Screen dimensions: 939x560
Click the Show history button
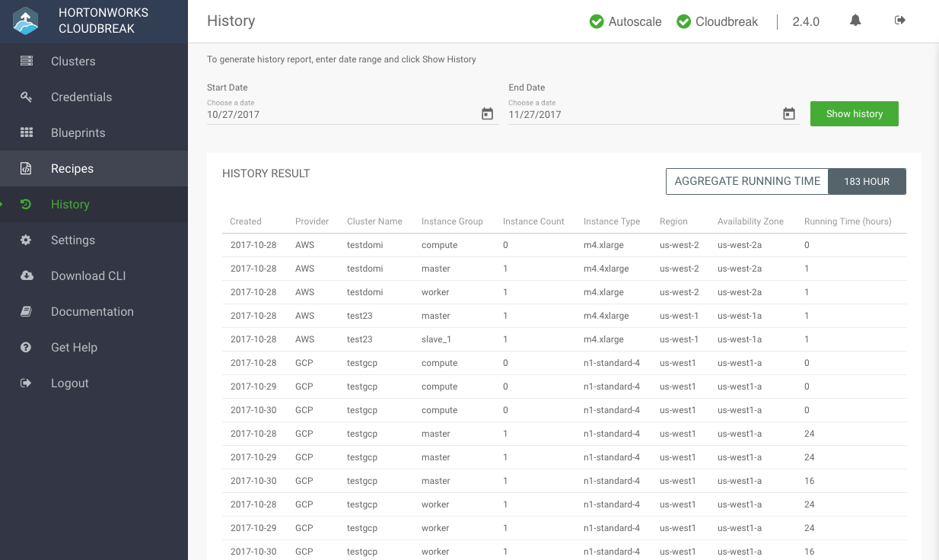[854, 113]
